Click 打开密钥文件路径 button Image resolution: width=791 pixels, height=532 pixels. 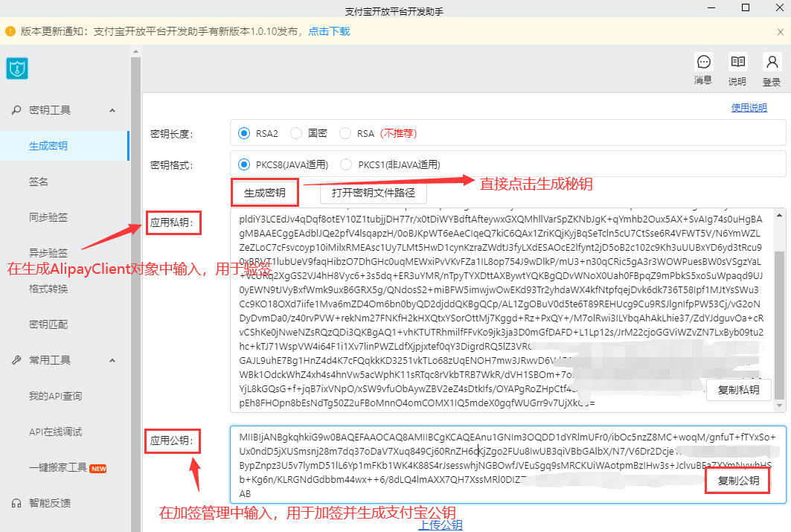click(374, 193)
